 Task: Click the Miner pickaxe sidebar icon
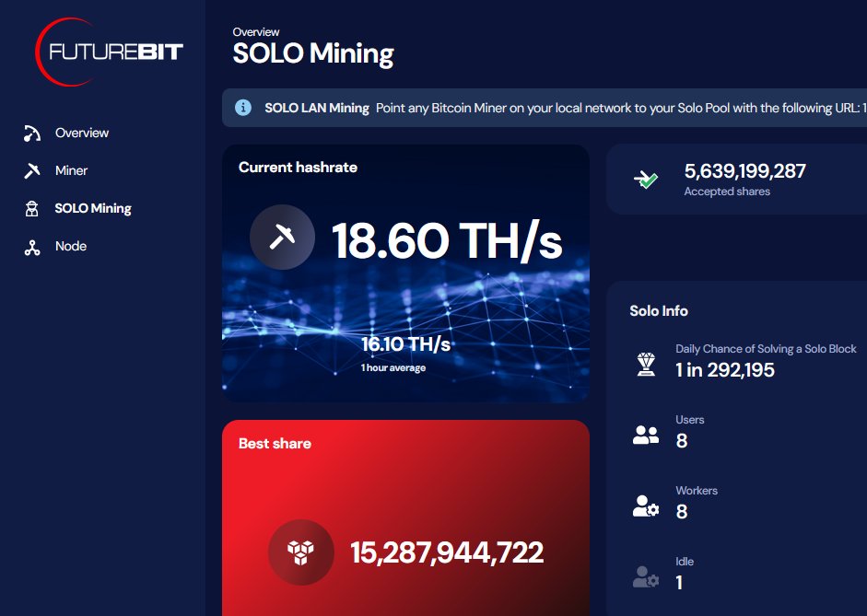tap(32, 170)
